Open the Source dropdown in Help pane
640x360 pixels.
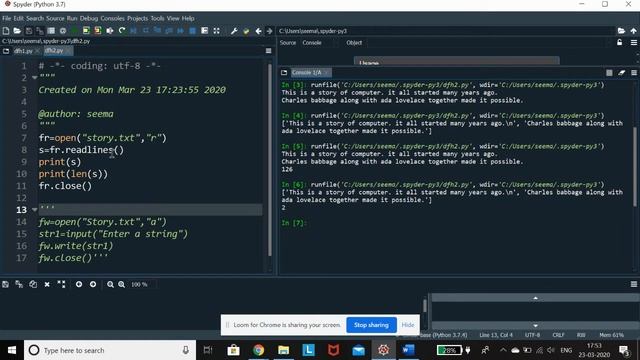click(x=318, y=42)
